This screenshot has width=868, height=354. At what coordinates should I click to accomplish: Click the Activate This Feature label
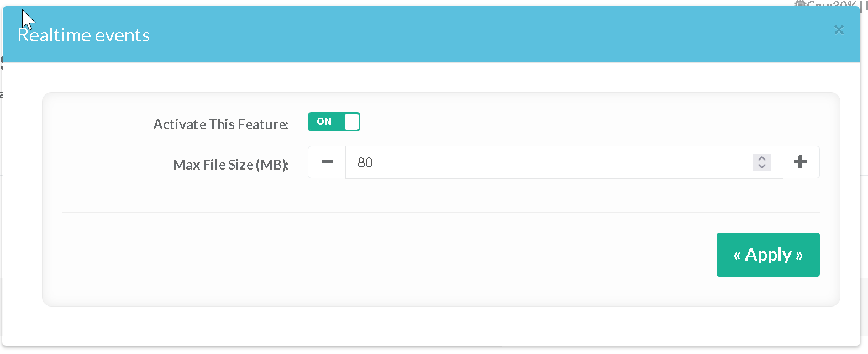(x=220, y=124)
